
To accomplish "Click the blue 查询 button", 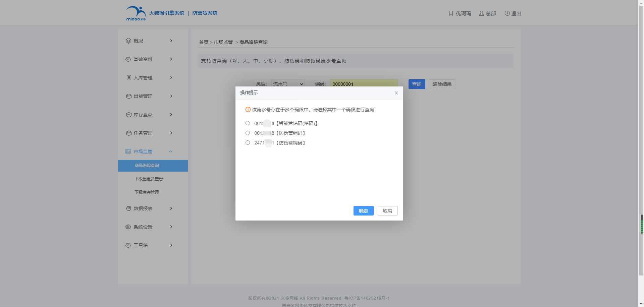I will click(x=417, y=84).
